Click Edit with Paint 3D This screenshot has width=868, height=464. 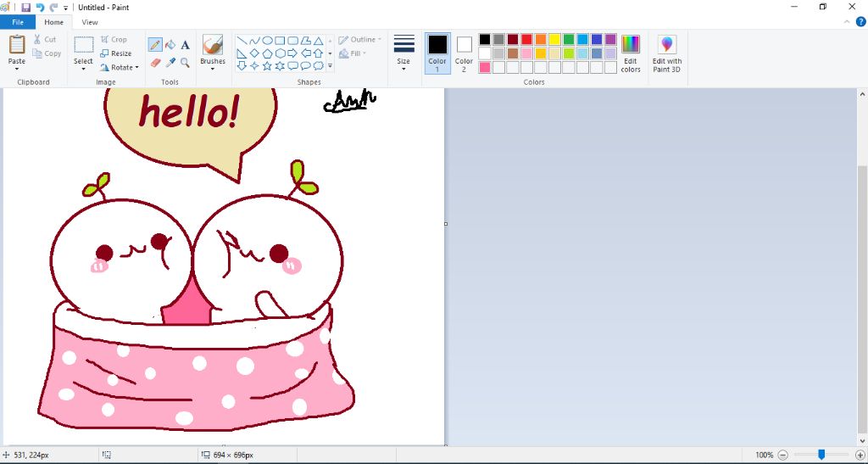(x=666, y=53)
